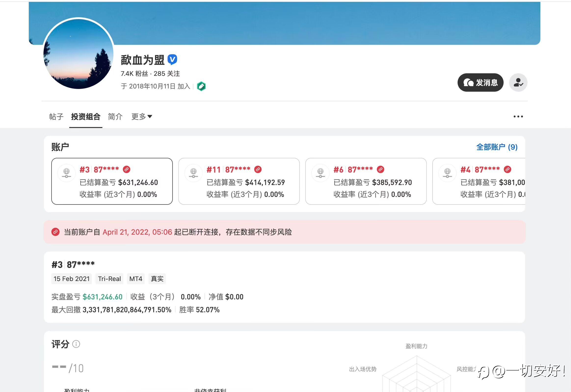Click the 285 关注 following count
Screen dimensions: 571x392
[x=167, y=74]
